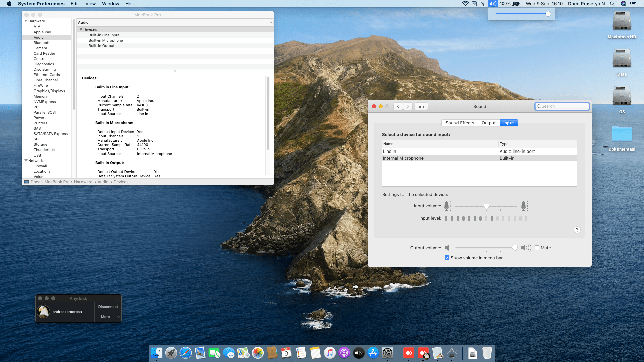Image resolution: width=644 pixels, height=362 pixels.
Task: Open Messages from the dock
Action: (229, 353)
